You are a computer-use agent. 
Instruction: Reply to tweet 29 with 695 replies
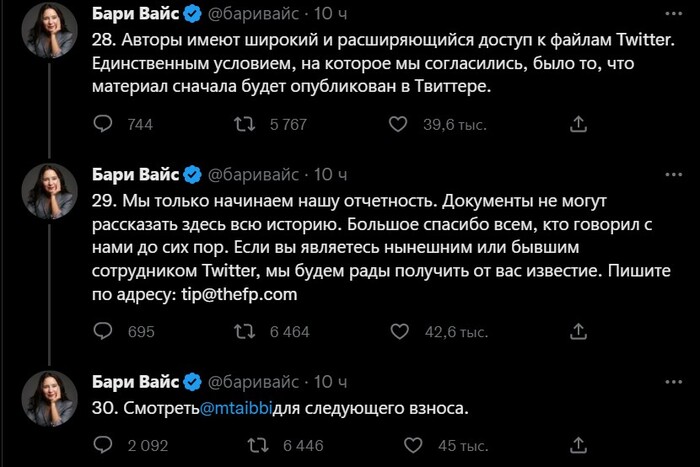tap(102, 331)
